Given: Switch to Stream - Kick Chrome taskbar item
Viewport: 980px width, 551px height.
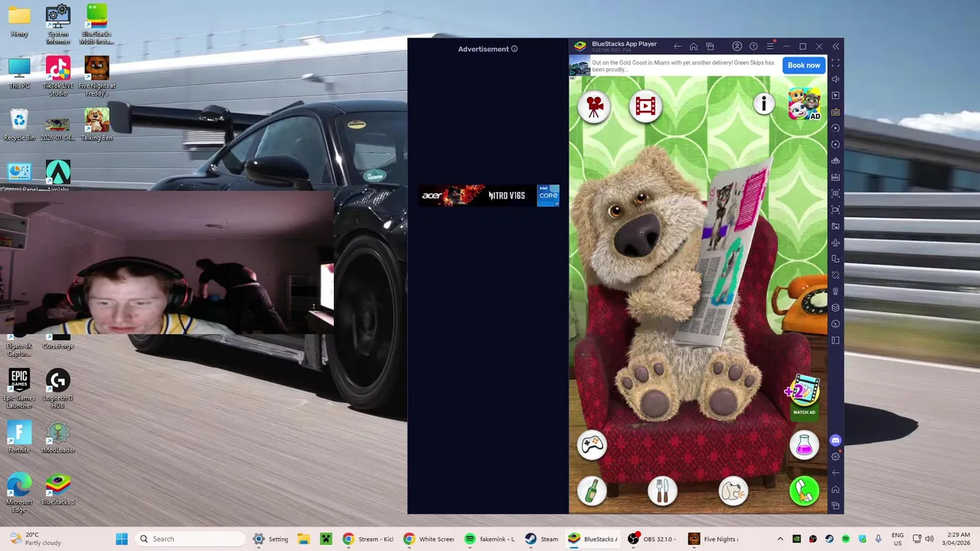Looking at the screenshot, I should point(368,539).
